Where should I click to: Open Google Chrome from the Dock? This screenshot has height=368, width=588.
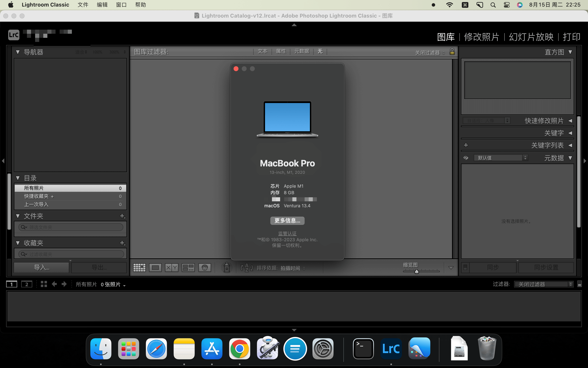pos(239,349)
